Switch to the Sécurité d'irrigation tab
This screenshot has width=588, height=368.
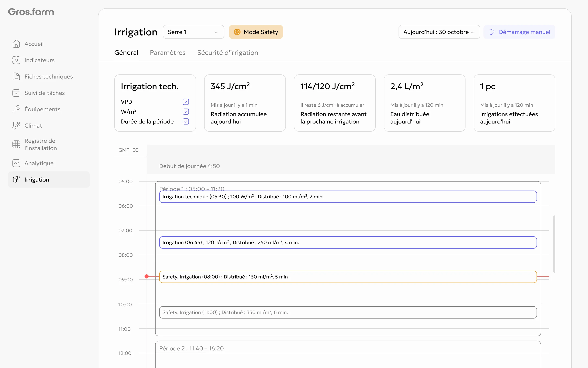point(228,53)
